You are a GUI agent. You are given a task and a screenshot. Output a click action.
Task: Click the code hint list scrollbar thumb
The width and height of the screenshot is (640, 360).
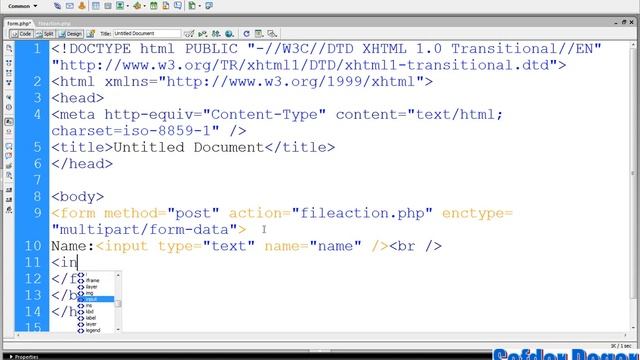[x=118, y=303]
